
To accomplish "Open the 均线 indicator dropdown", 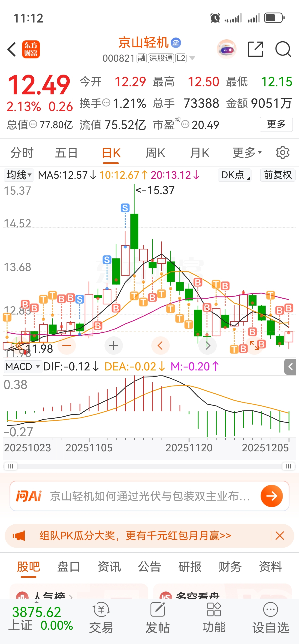I will pyautogui.click(x=19, y=175).
